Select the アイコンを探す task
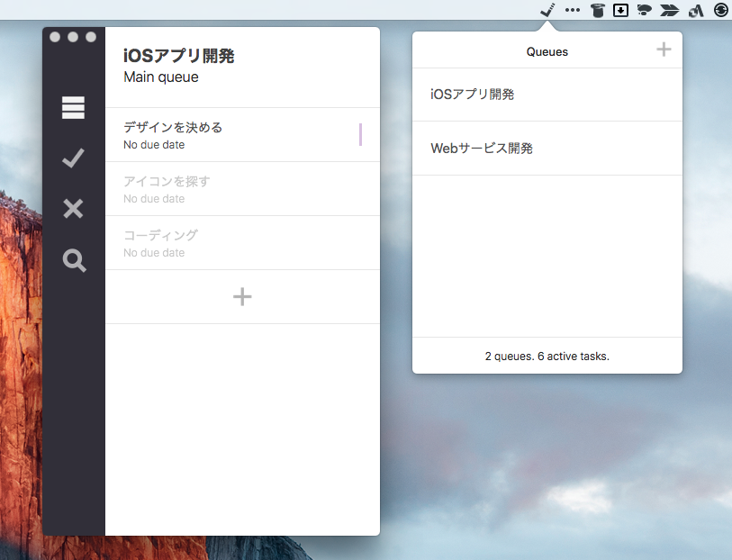This screenshot has width=732, height=560. (x=242, y=189)
